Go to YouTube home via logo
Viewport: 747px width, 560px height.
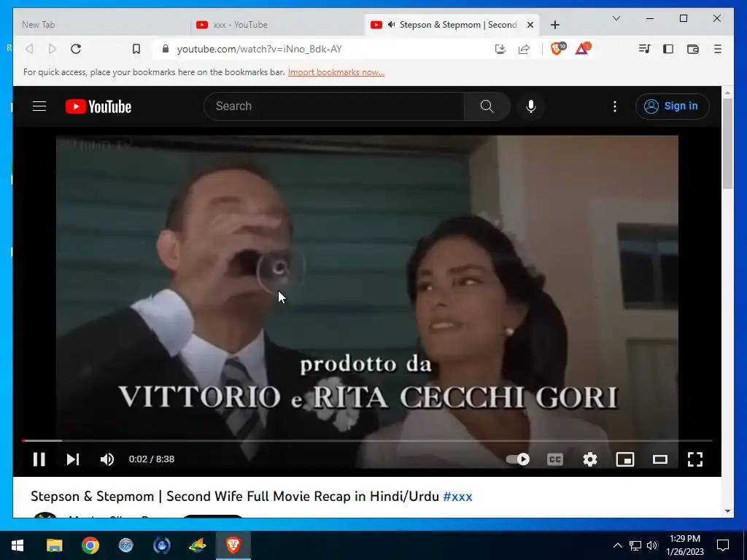click(98, 106)
